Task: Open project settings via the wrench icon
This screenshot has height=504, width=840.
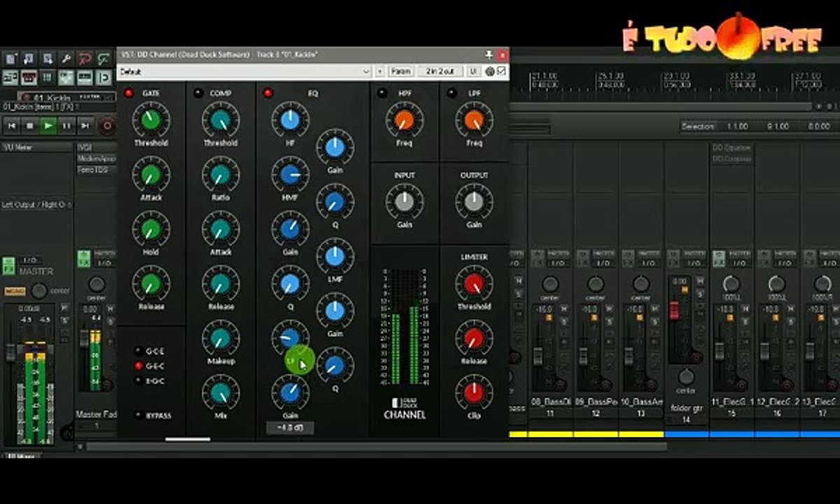Action: 66,58
